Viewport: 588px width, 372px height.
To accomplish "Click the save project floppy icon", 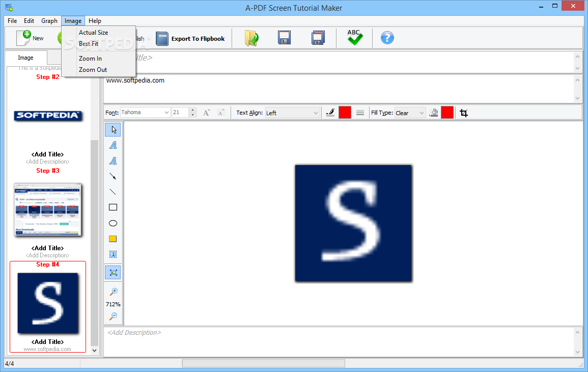I will pos(284,38).
